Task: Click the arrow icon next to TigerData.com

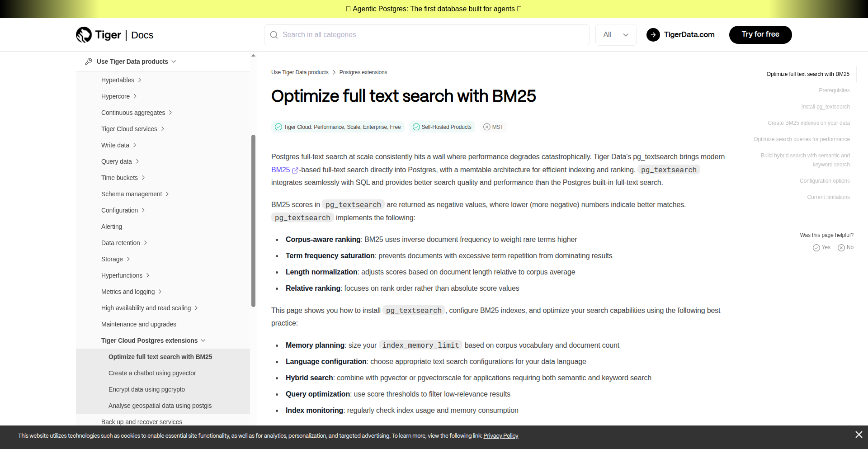Action: point(653,34)
